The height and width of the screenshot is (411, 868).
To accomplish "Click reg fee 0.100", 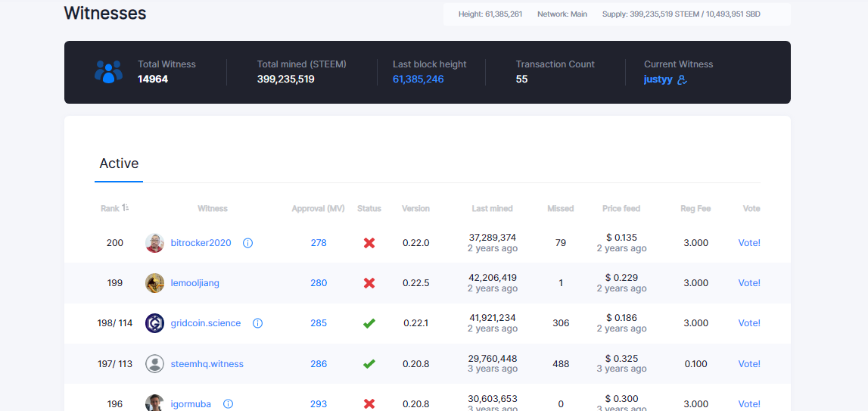I will click(696, 364).
